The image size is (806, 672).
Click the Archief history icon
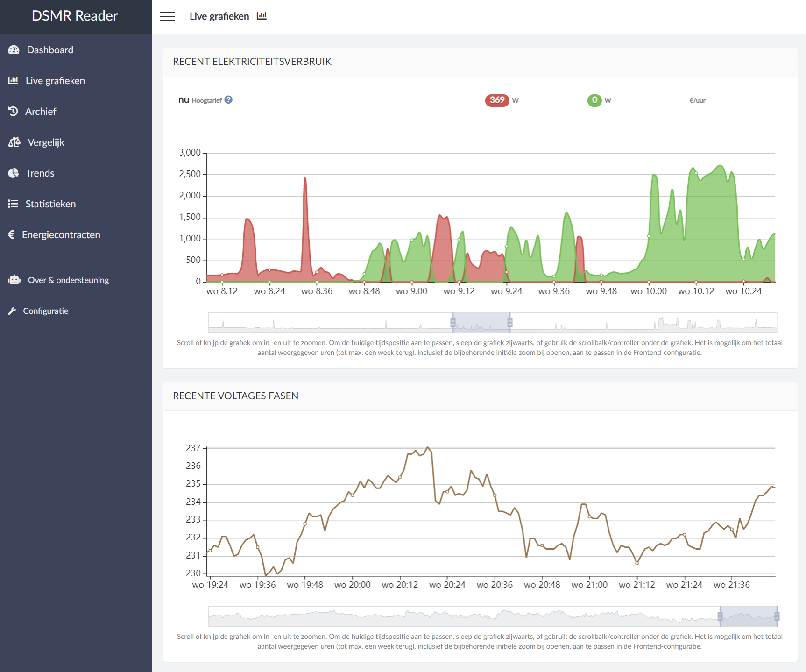[13, 111]
